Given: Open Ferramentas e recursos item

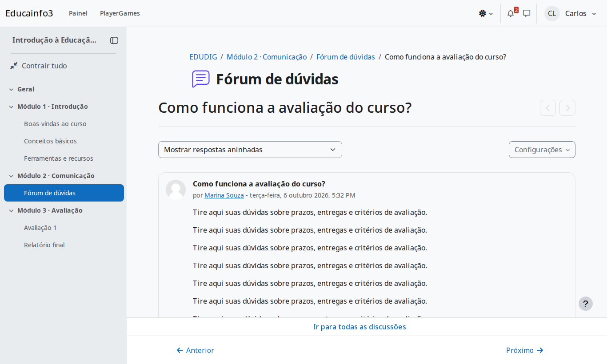Looking at the screenshot, I should pyautogui.click(x=59, y=158).
